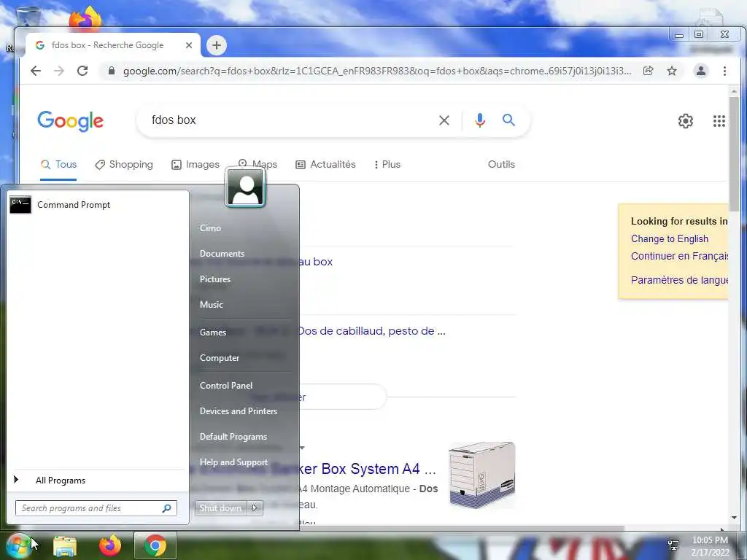Expand the Plus more search filters
Screen dimensions: 747x560
(x=387, y=164)
